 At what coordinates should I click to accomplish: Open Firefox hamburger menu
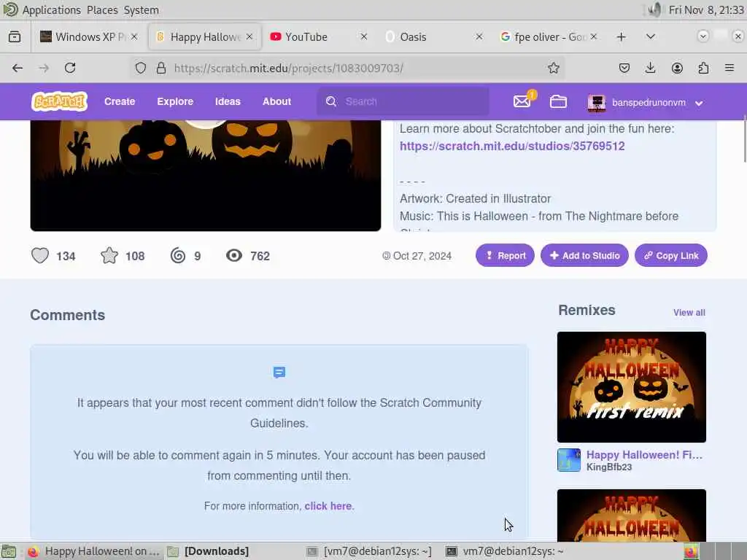(x=729, y=68)
